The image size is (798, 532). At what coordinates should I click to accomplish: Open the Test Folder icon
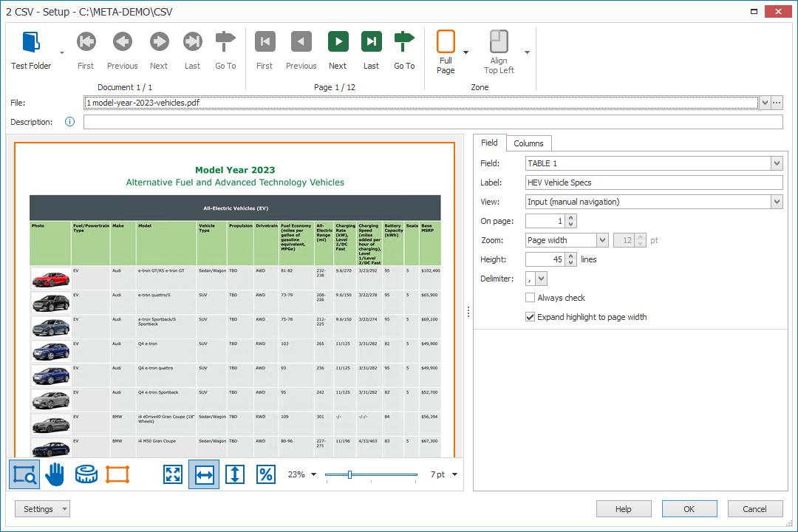[x=31, y=41]
